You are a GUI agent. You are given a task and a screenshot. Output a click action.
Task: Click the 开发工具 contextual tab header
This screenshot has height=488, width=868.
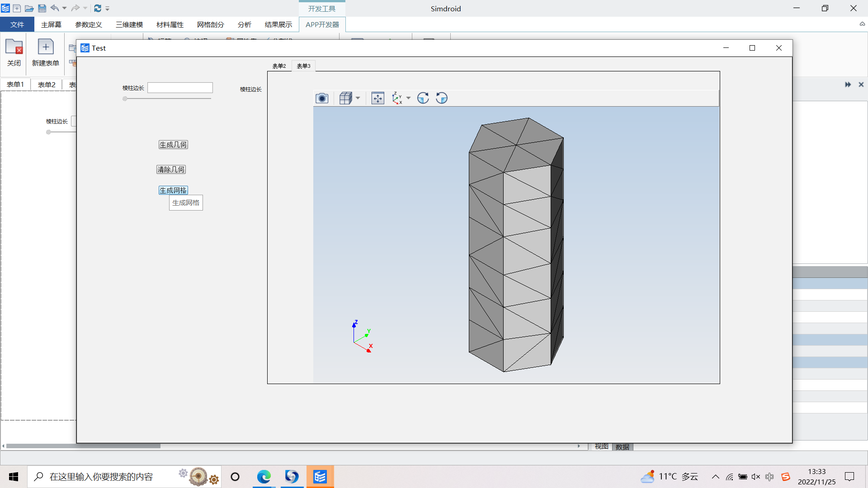pos(322,9)
